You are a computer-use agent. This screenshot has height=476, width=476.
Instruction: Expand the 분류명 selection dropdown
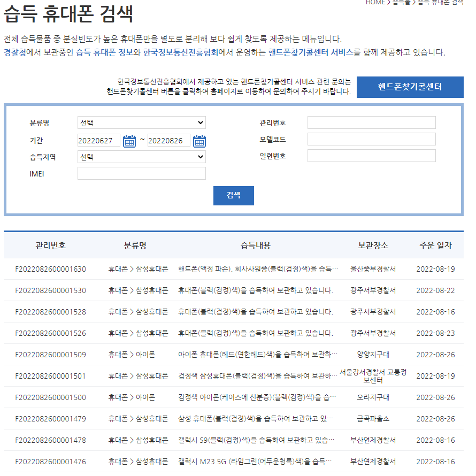coord(141,122)
